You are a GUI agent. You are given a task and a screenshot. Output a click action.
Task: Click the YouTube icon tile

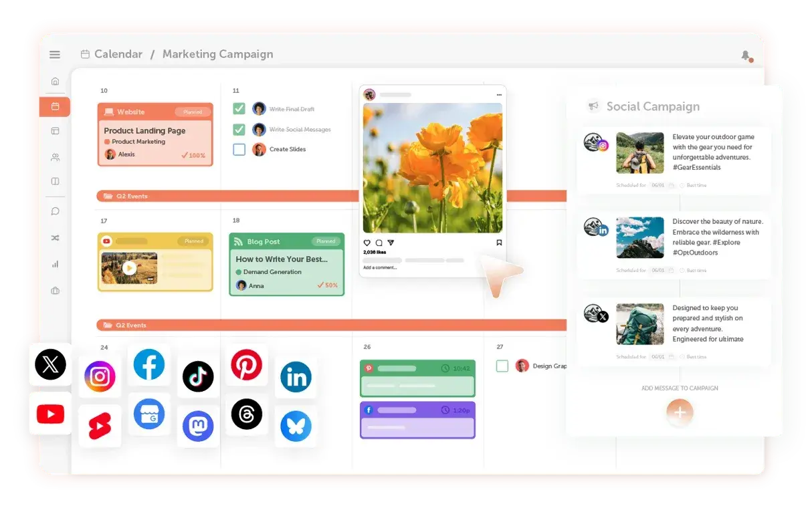tap(50, 414)
